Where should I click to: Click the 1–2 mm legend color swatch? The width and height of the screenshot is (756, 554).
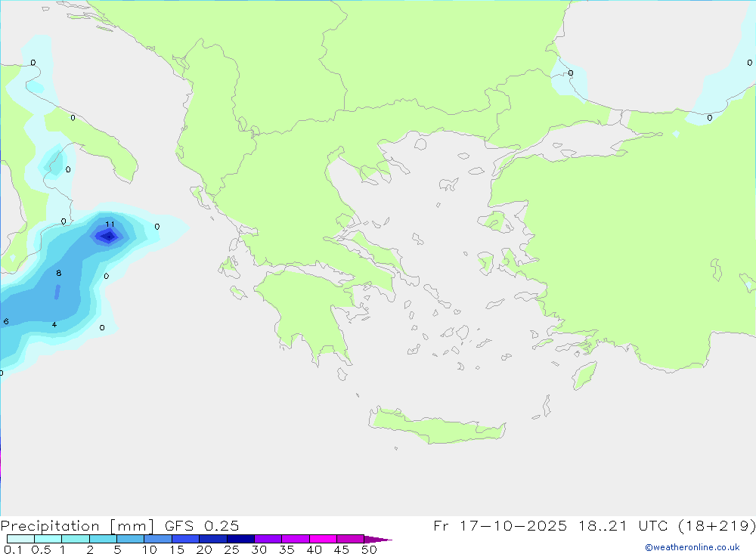pos(76,539)
